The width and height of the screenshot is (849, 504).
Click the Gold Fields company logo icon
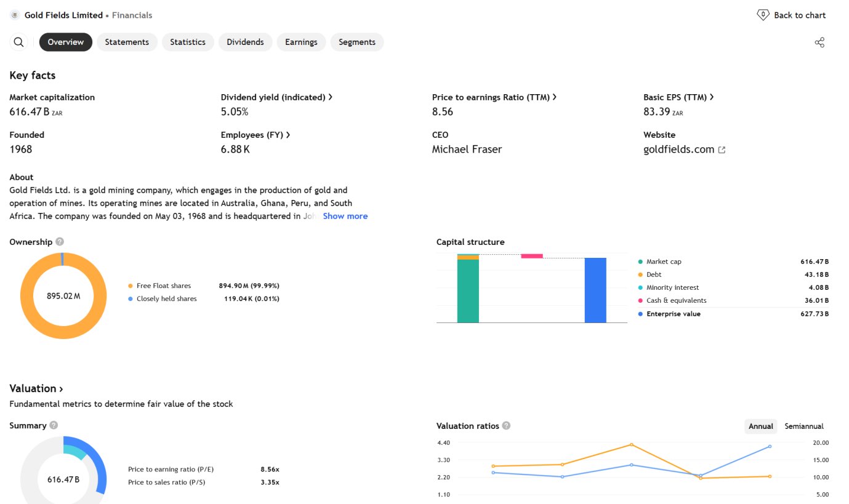tap(15, 15)
